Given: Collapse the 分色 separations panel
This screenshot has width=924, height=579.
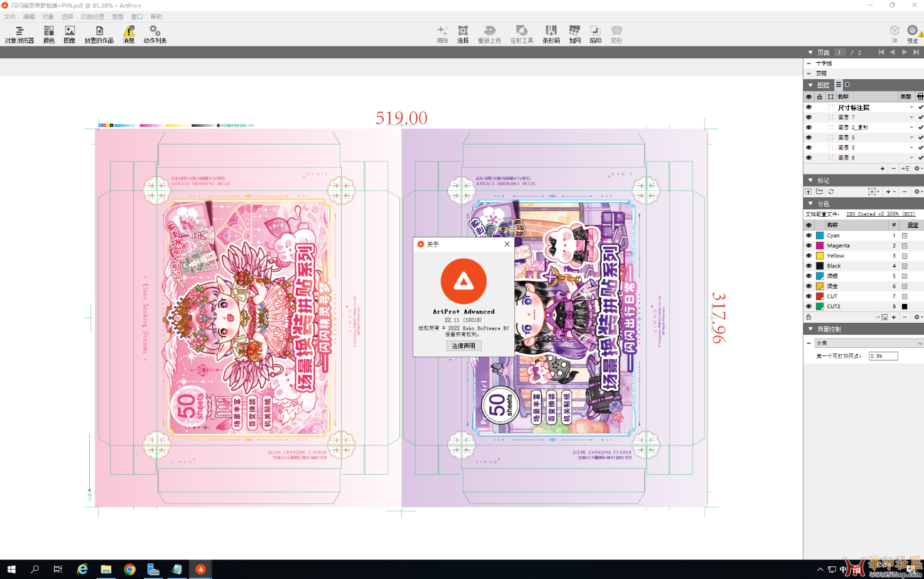Looking at the screenshot, I should [810, 203].
